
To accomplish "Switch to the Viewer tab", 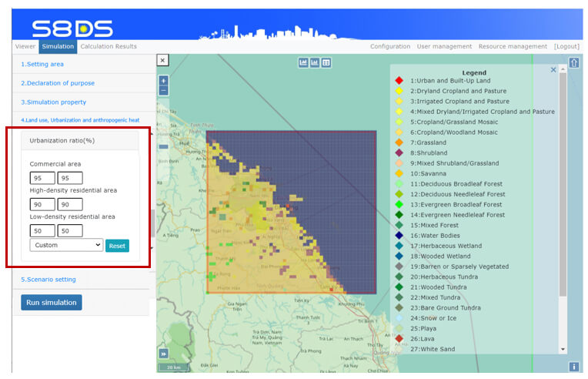I will 25,46.
